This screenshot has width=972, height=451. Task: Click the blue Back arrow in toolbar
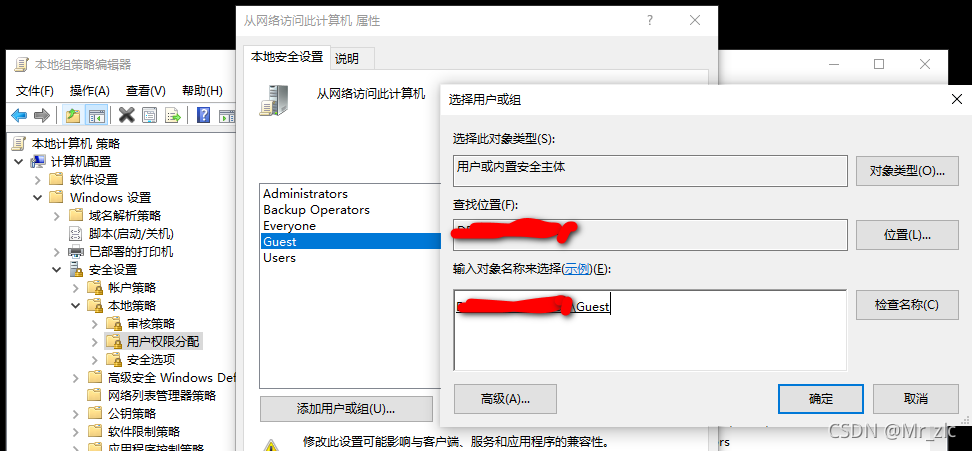coord(19,115)
